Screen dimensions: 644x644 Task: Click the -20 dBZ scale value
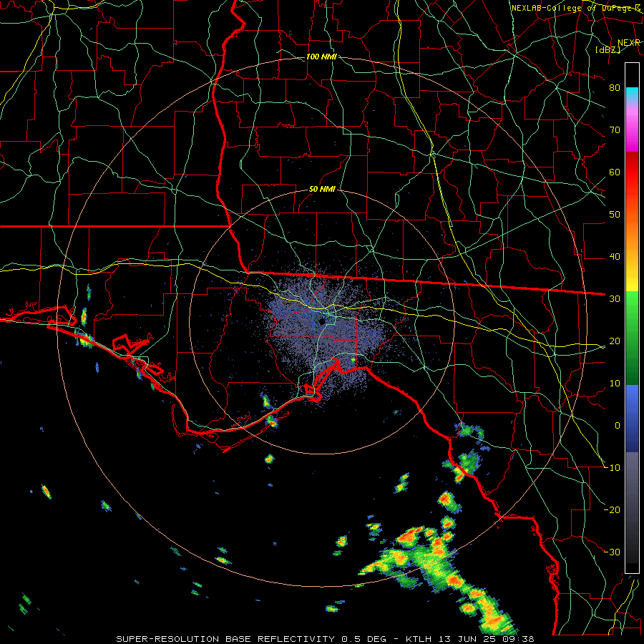(x=612, y=509)
